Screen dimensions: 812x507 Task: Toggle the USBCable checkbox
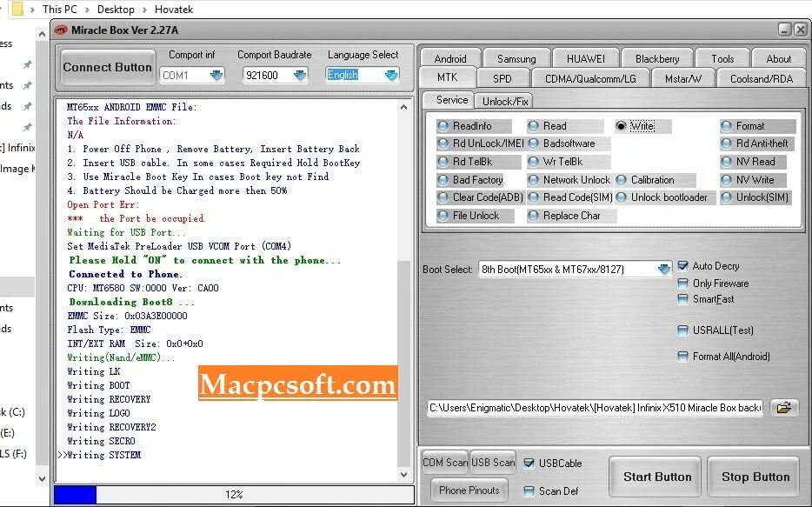click(x=529, y=463)
